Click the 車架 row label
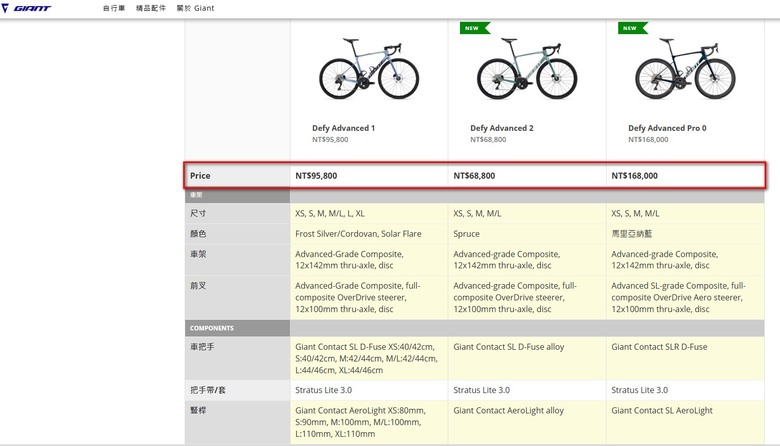Viewport: 780px width, 446px height. (197, 254)
